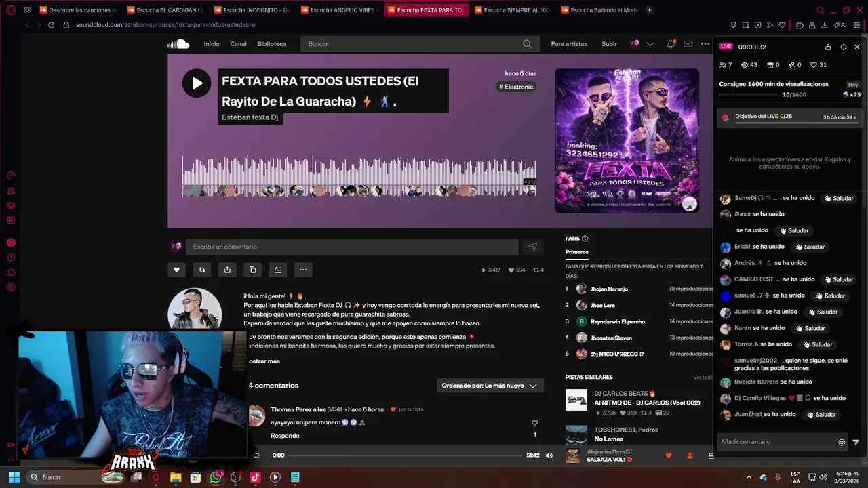This screenshot has height=488, width=868.
Task: Toggle repeat in the bottom player
Action: [256, 455]
